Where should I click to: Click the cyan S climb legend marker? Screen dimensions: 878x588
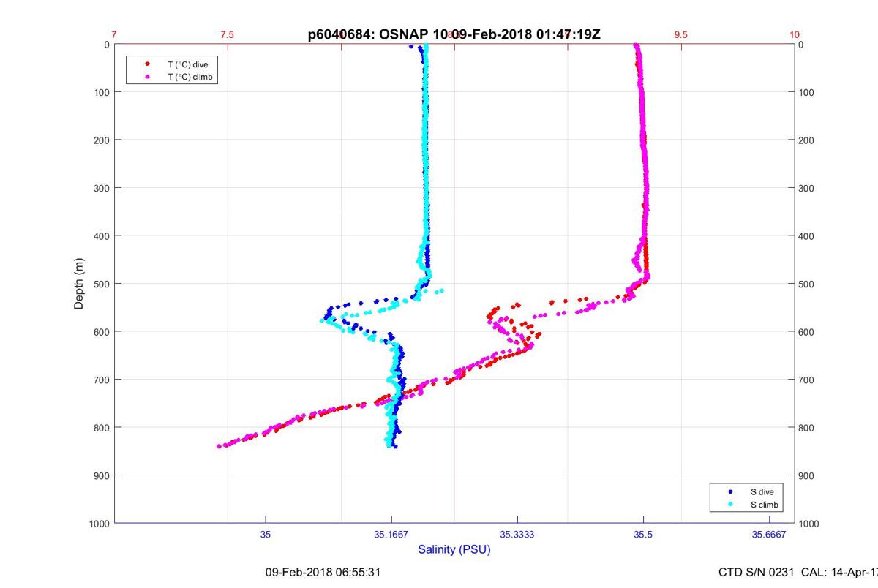pos(731,505)
